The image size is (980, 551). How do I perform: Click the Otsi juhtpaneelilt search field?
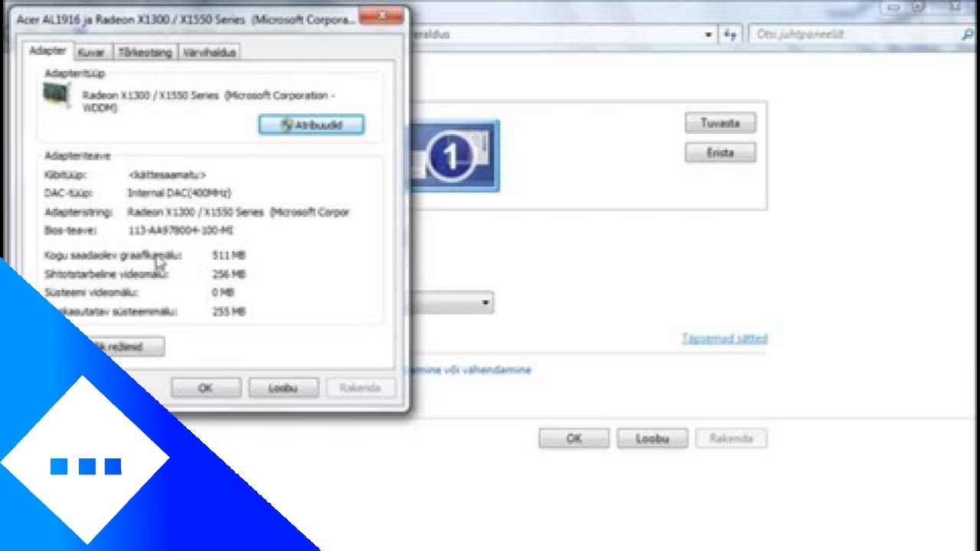[854, 34]
